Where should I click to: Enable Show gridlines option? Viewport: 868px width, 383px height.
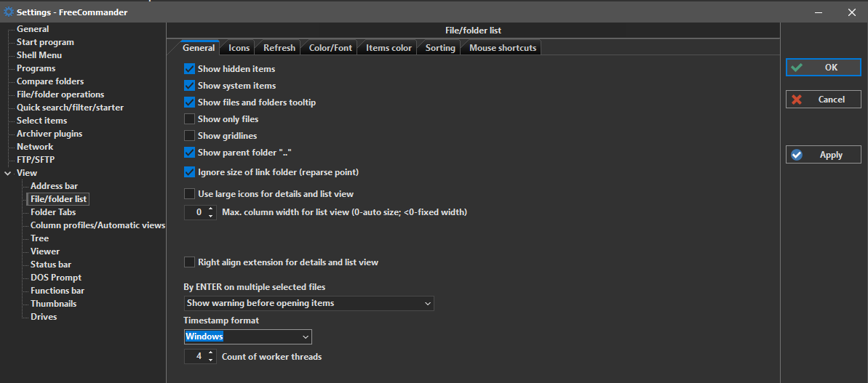(x=190, y=136)
